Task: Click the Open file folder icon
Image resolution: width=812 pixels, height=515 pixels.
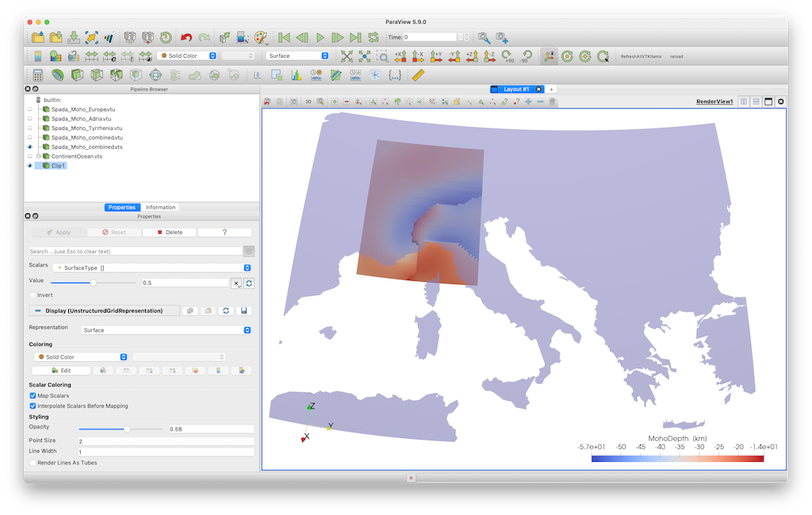Action: [38, 37]
